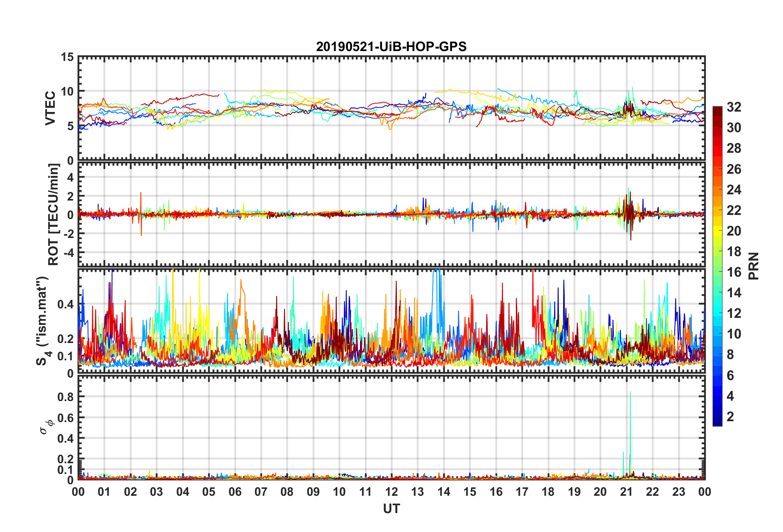Select the ROT [TECU/min] y-axis label

point(54,215)
